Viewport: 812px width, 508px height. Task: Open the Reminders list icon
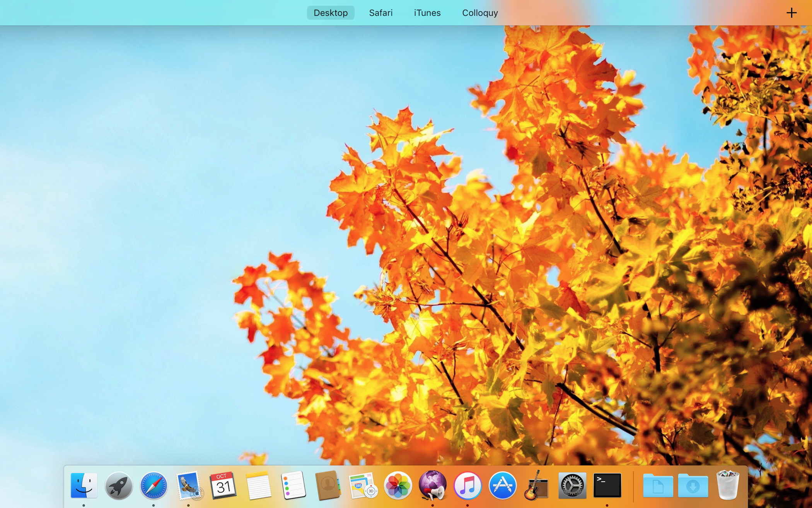[x=293, y=485]
